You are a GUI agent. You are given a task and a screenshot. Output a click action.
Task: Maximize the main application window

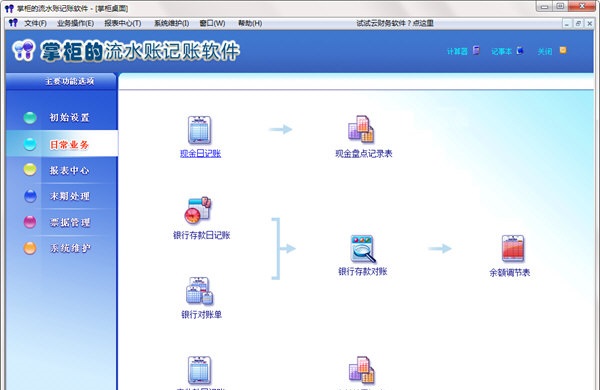560,7
